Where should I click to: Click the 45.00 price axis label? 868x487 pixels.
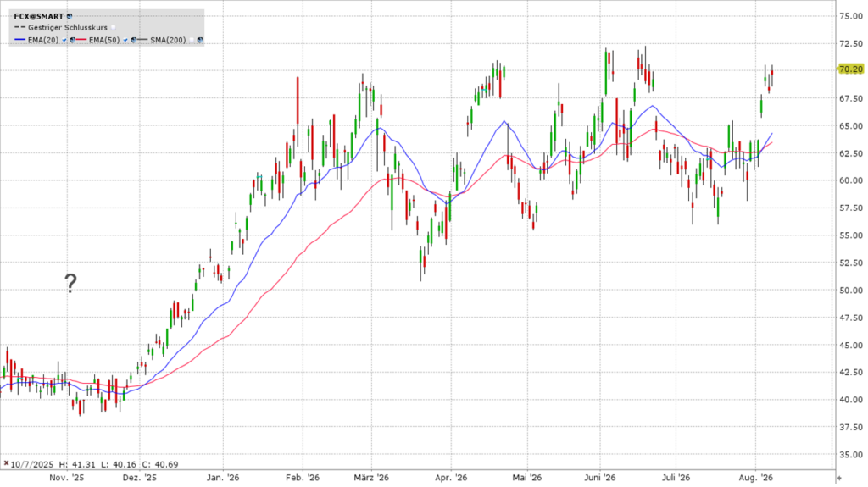point(851,346)
